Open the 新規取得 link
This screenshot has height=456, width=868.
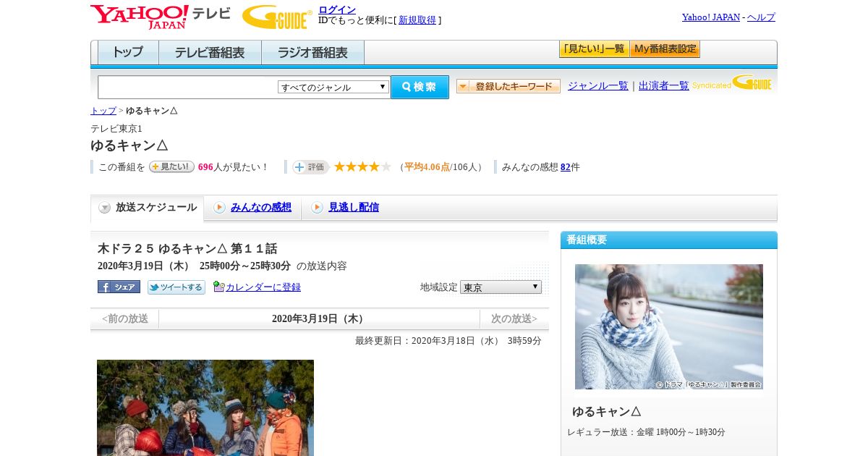point(417,20)
